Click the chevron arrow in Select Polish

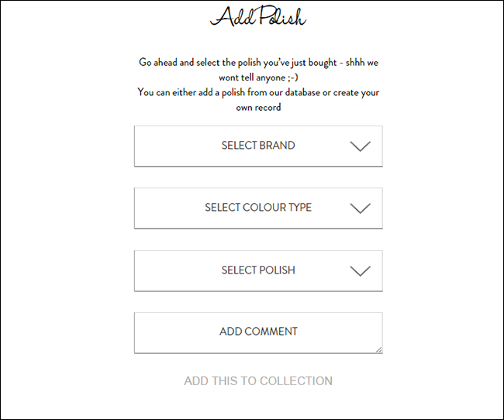pyautogui.click(x=360, y=271)
